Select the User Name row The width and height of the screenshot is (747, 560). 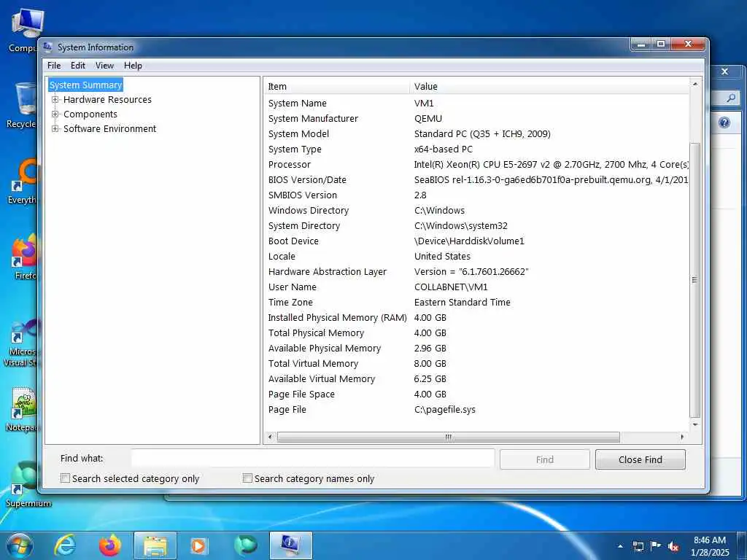[476, 287]
